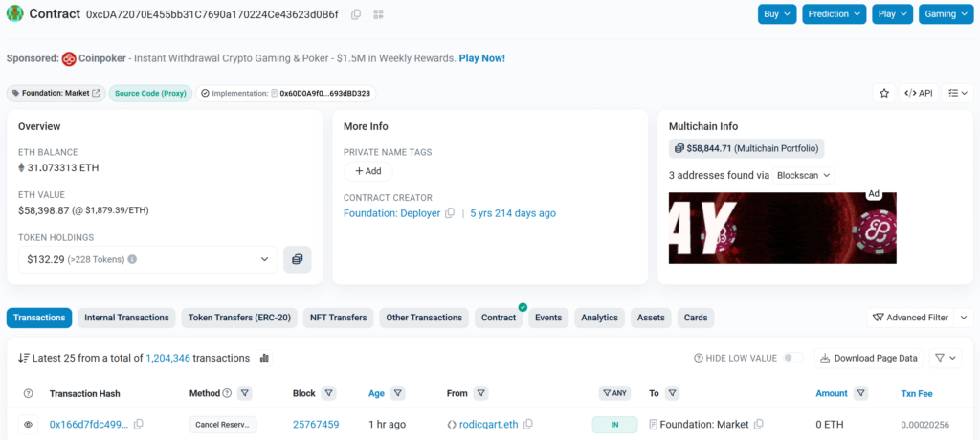Click the Source Code (Proxy) badge
The image size is (980, 440).
pos(150,93)
